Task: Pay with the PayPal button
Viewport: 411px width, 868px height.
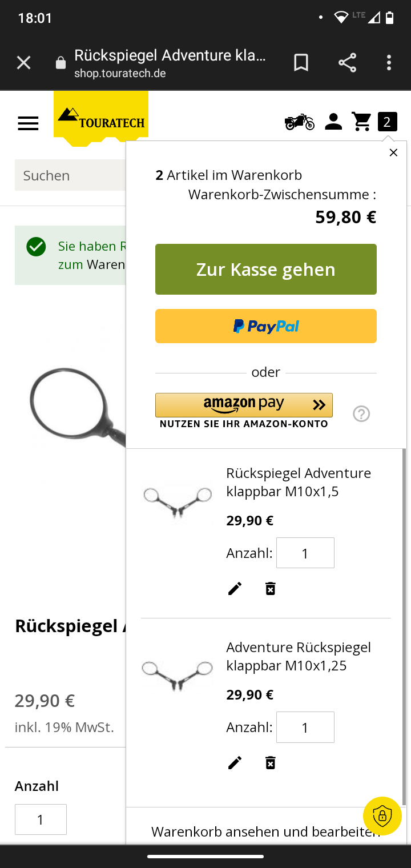Action: coord(266,326)
